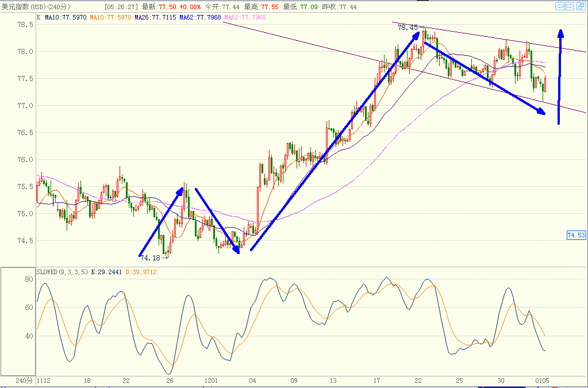Click the 26 date label on time axis
The width and height of the screenshot is (588, 388).
coord(170,381)
